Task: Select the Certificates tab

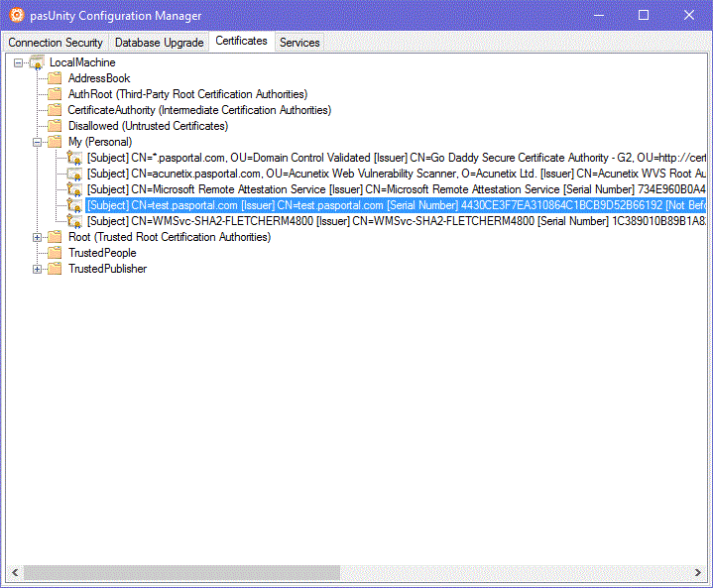Action: click(241, 41)
